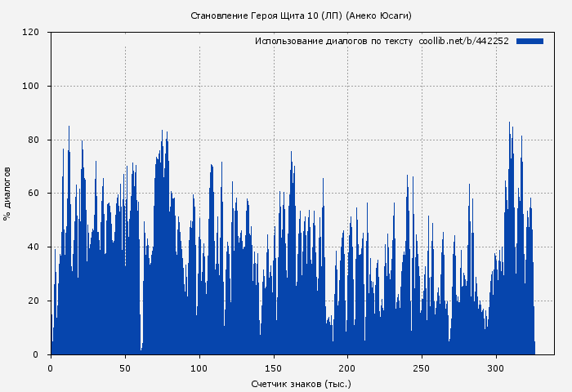Click the 50 tick on the x-axis
Image resolution: width=572 pixels, height=392 pixels.
click(125, 368)
